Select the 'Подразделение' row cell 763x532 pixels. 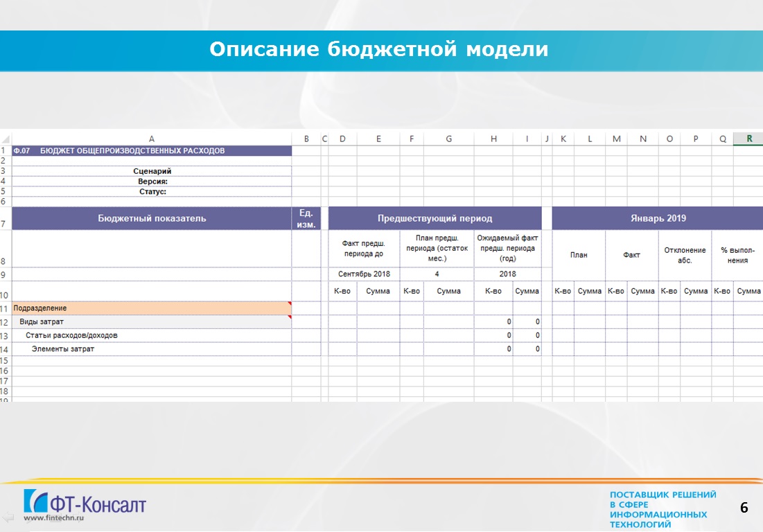click(151, 308)
